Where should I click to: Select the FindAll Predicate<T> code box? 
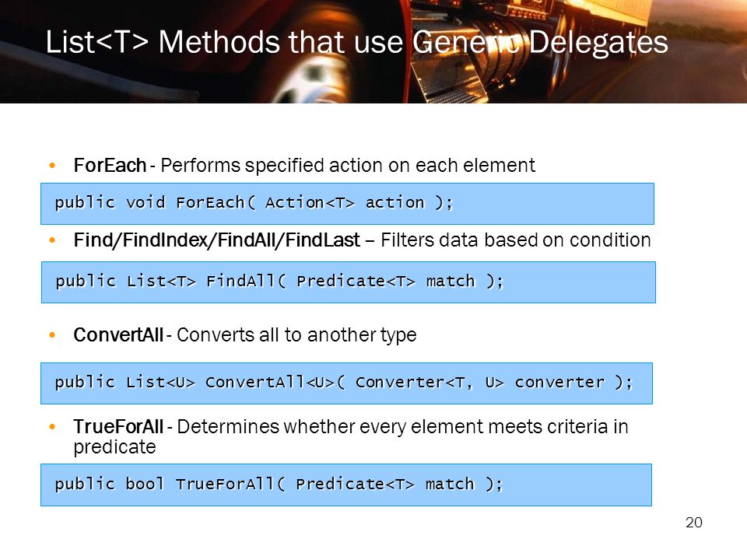349,282
